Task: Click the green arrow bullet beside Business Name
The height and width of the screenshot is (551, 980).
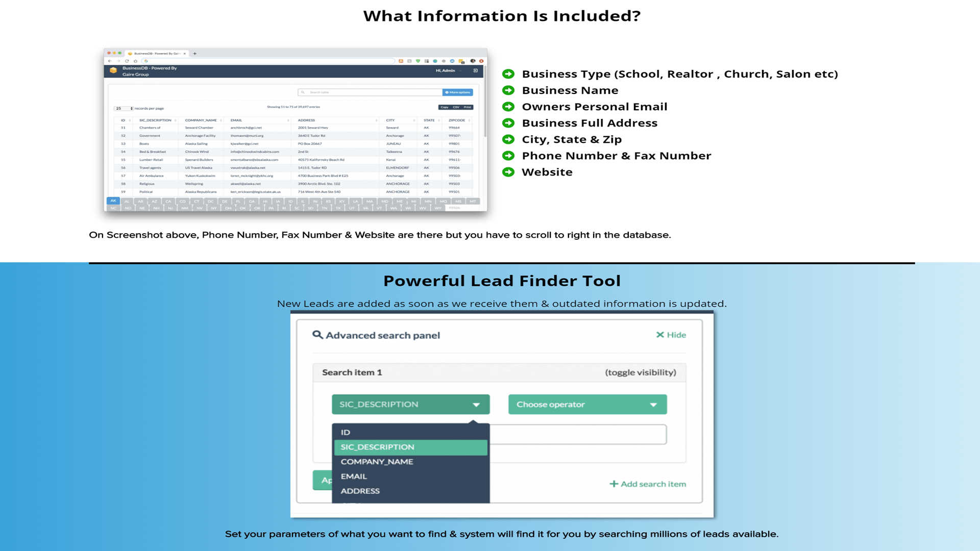Action: coord(508,90)
